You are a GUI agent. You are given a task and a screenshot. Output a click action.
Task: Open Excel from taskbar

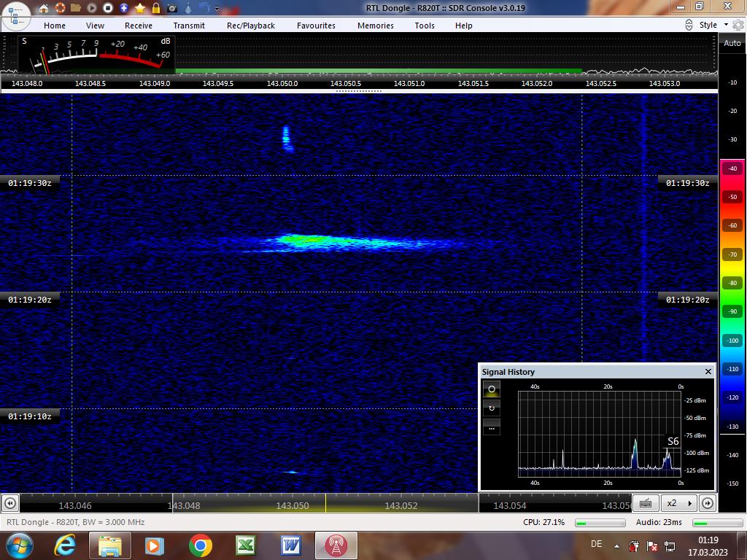tap(245, 545)
